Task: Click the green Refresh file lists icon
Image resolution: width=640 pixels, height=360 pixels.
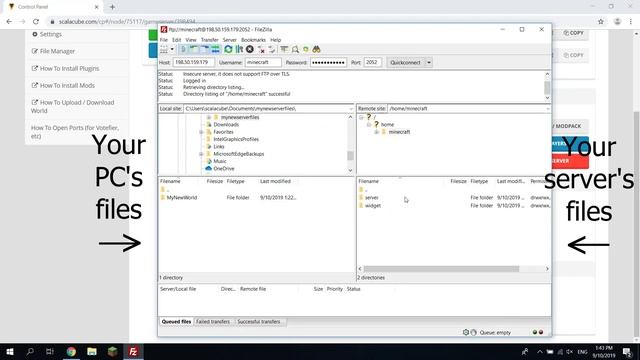Action: pos(228,50)
